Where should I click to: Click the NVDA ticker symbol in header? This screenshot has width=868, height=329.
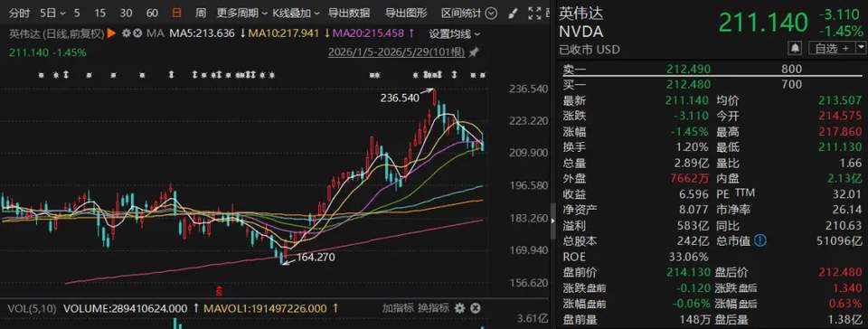point(580,31)
